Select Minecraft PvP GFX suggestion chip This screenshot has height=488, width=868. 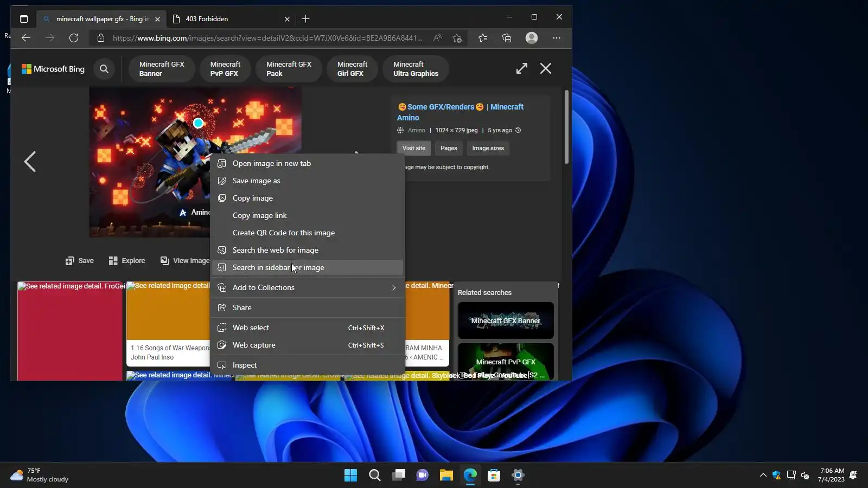(x=225, y=69)
